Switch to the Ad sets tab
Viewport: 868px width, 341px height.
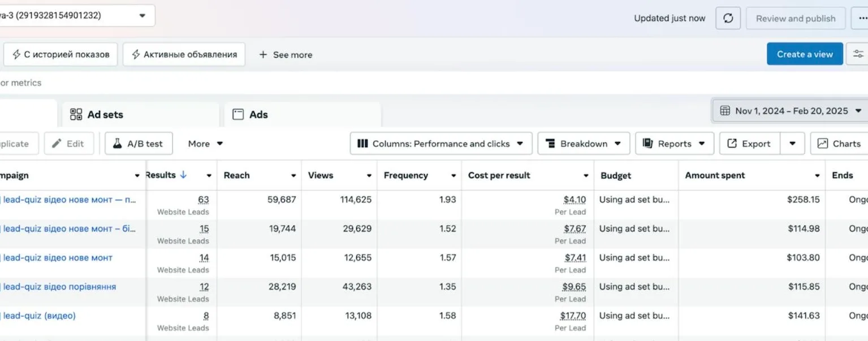click(x=140, y=114)
